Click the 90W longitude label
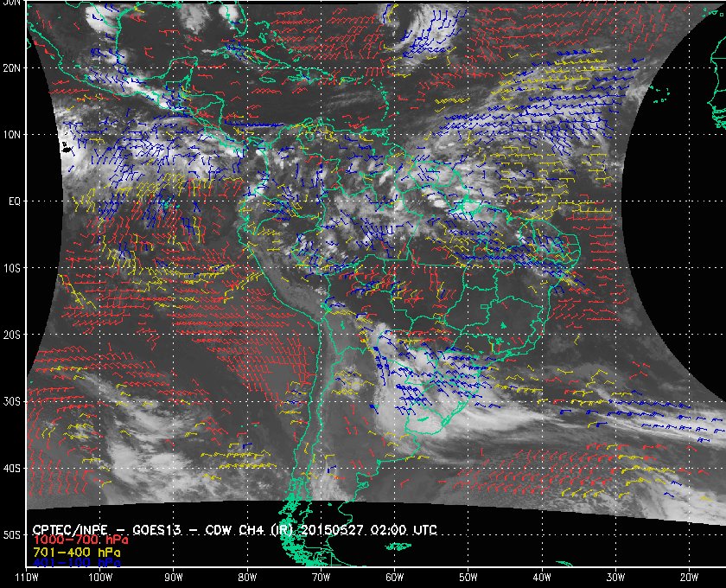Viewport: 726px width, 588px height. point(174,578)
